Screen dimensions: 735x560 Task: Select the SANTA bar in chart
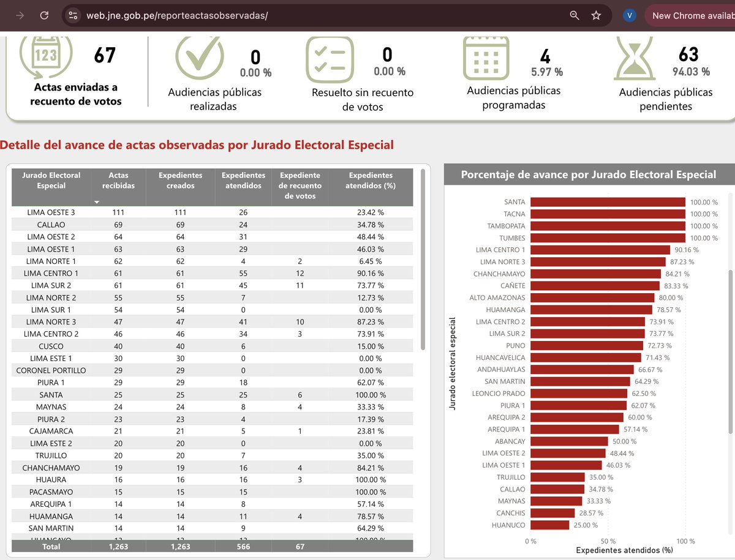(608, 202)
